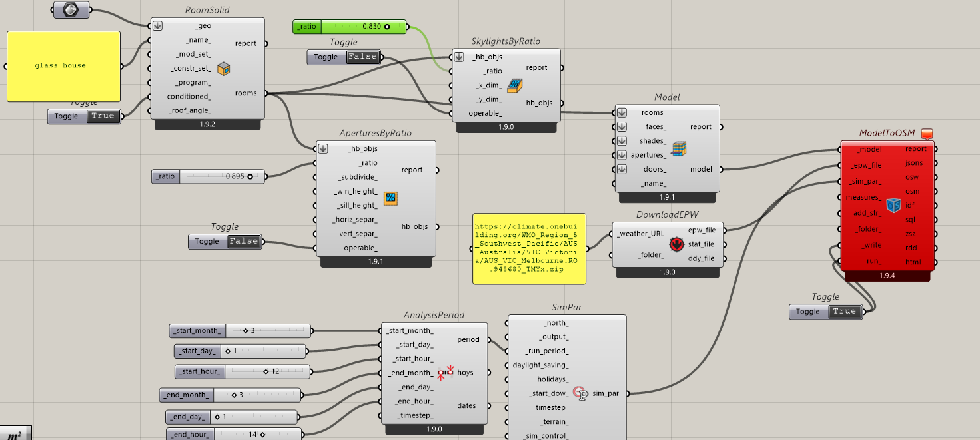Click the ModelToOSM component cube icon
Viewport: 980px width, 440px height.
[893, 205]
